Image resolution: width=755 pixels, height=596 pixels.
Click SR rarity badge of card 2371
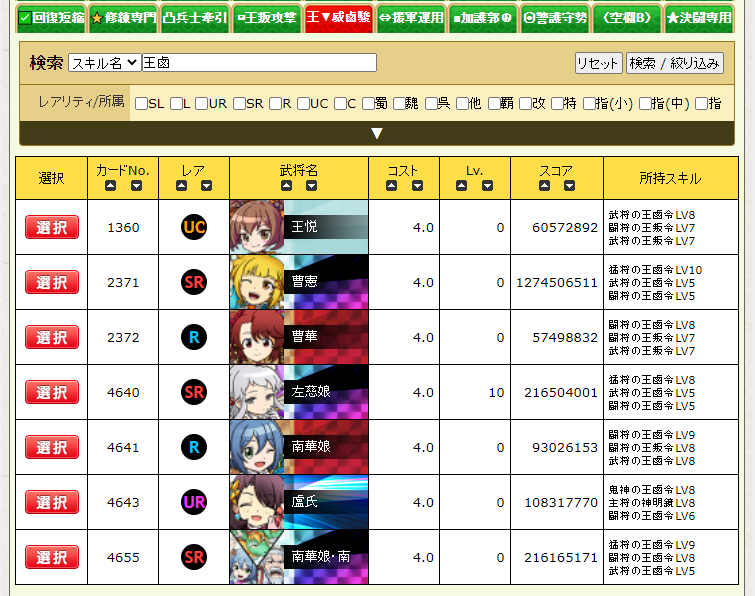tap(194, 282)
